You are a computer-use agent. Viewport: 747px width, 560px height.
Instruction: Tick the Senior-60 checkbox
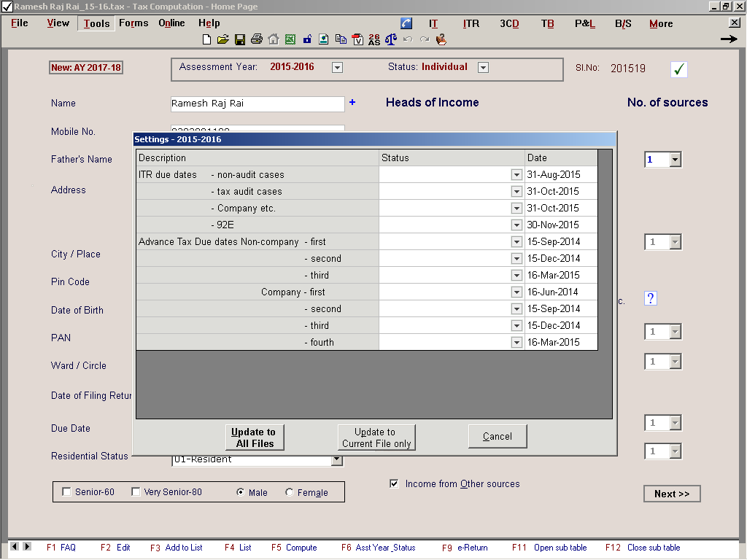[67, 492]
